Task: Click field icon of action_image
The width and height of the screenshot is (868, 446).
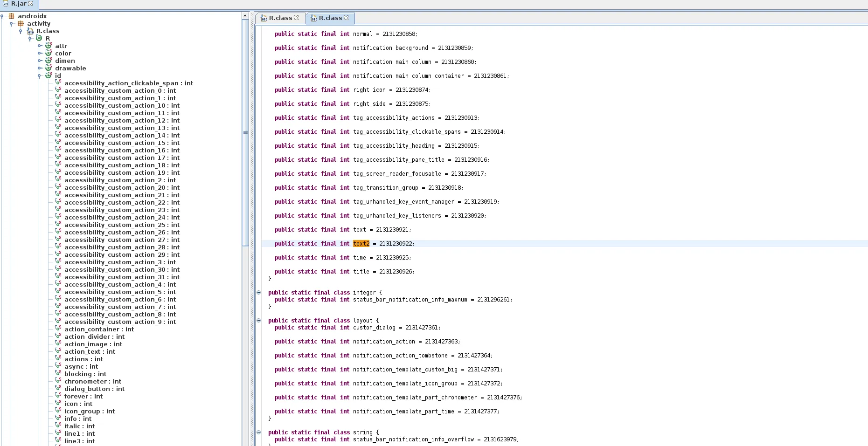Action: (x=58, y=343)
